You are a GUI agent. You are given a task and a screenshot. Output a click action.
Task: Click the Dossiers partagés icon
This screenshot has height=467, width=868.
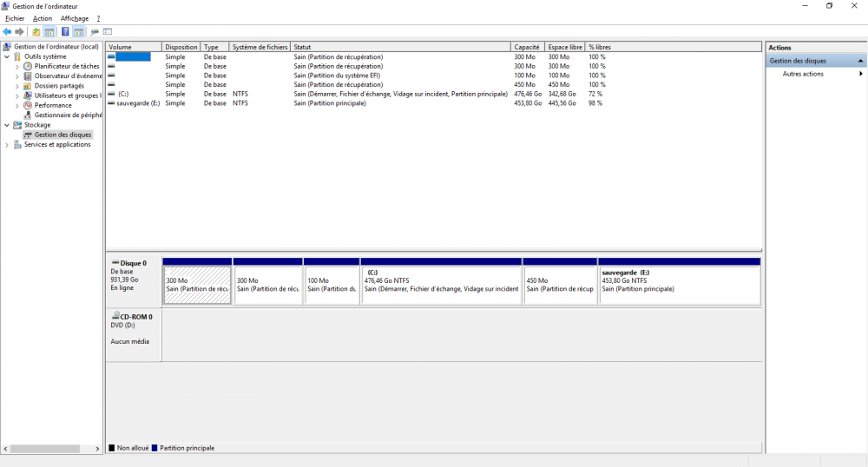coord(28,86)
